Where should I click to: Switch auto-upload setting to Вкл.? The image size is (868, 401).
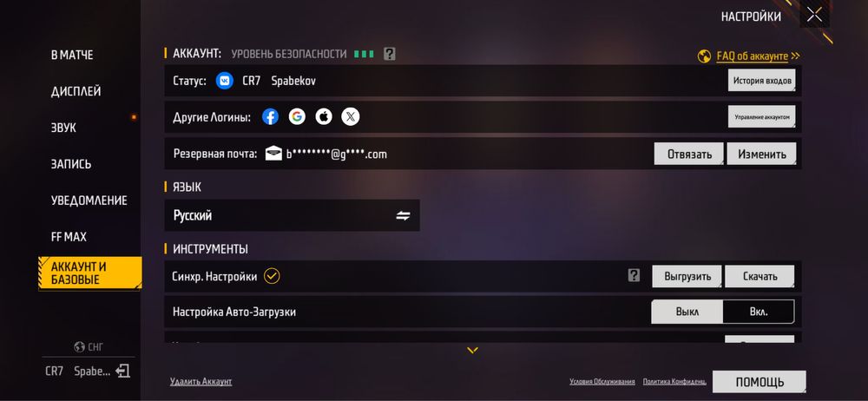click(x=759, y=312)
